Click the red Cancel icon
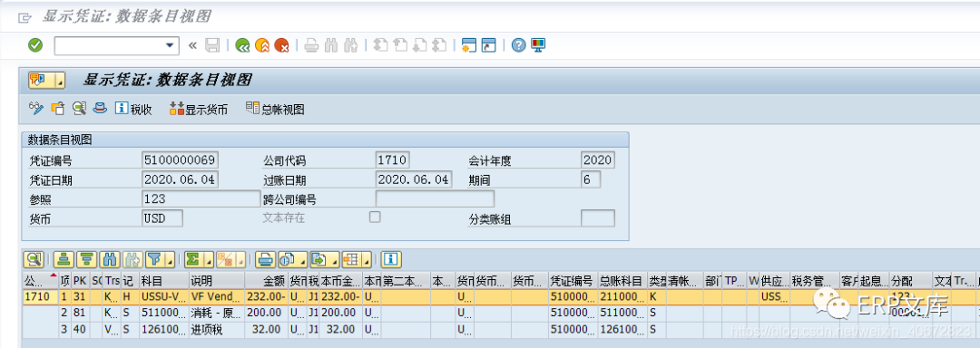 coord(281,45)
